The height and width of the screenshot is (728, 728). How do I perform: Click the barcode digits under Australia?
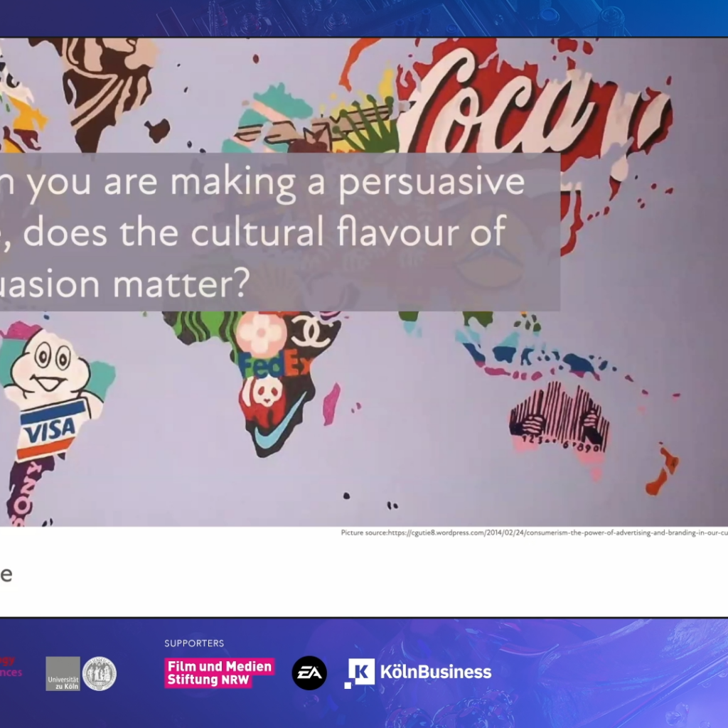click(563, 444)
